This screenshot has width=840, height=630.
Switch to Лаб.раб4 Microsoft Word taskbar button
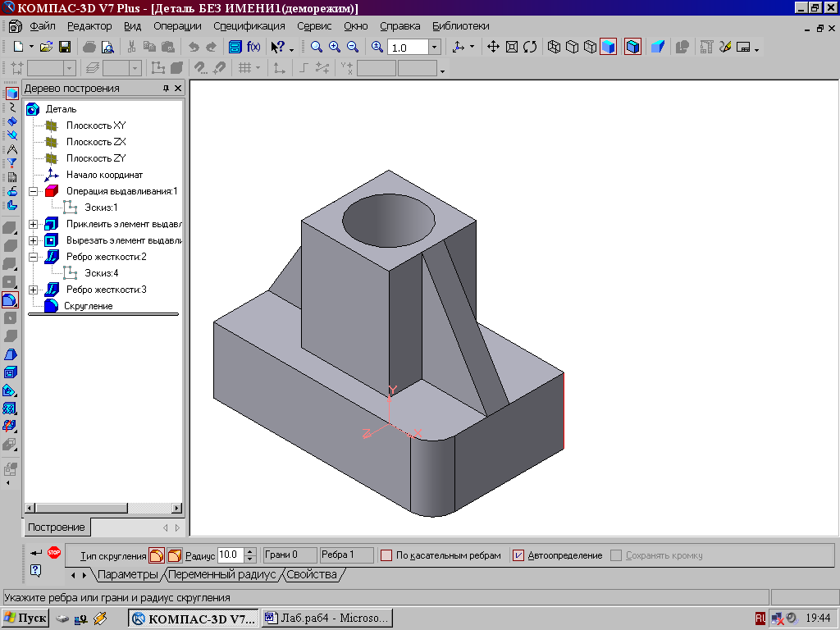pyautogui.click(x=326, y=618)
